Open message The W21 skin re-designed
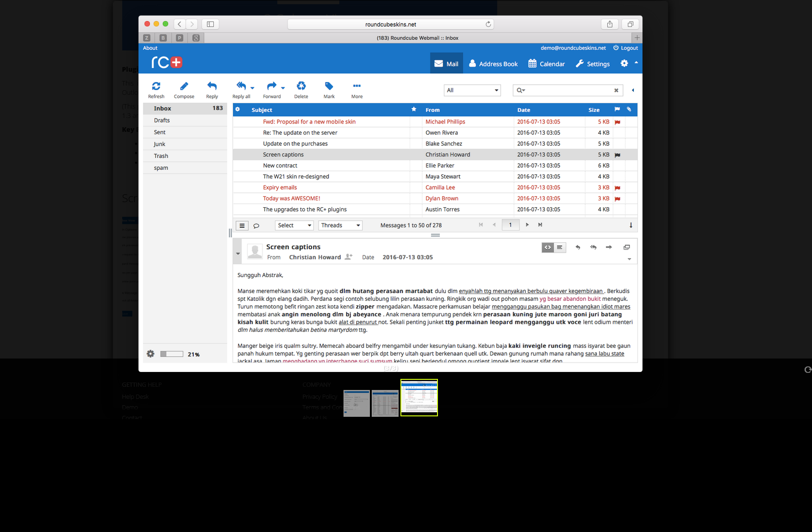The height and width of the screenshot is (532, 812). coord(435,177)
